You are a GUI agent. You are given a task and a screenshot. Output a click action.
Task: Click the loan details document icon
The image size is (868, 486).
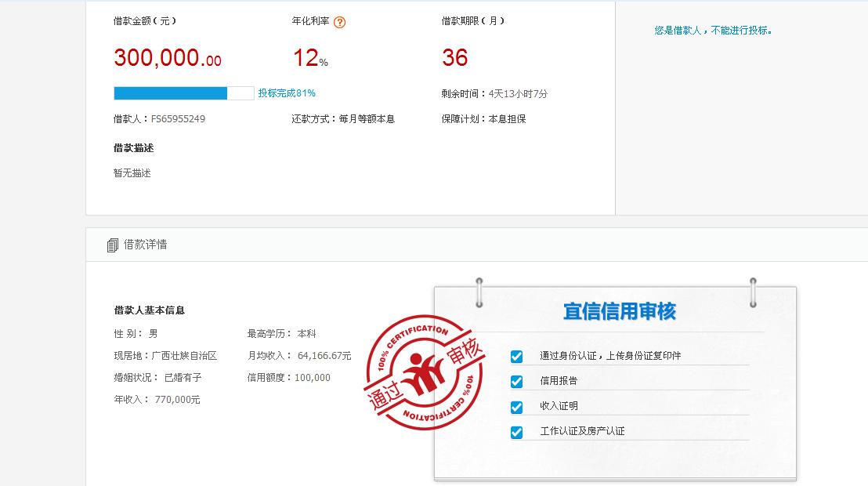(112, 245)
